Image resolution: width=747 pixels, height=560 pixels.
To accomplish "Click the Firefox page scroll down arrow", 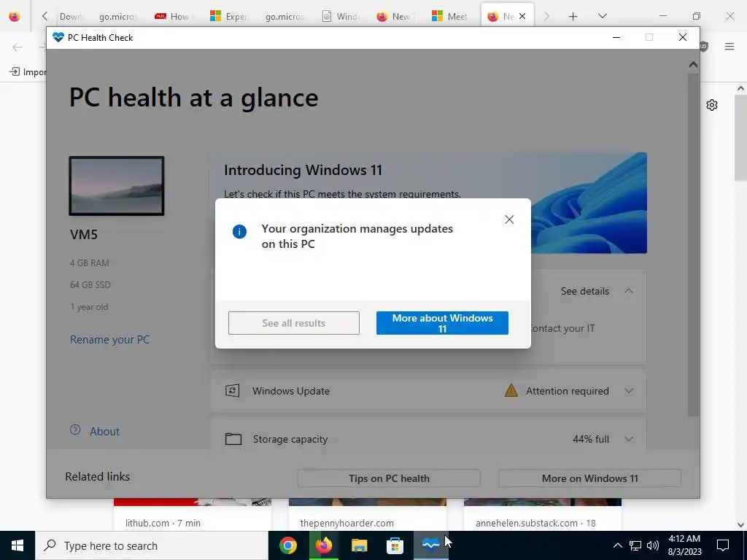I will pos(740,525).
